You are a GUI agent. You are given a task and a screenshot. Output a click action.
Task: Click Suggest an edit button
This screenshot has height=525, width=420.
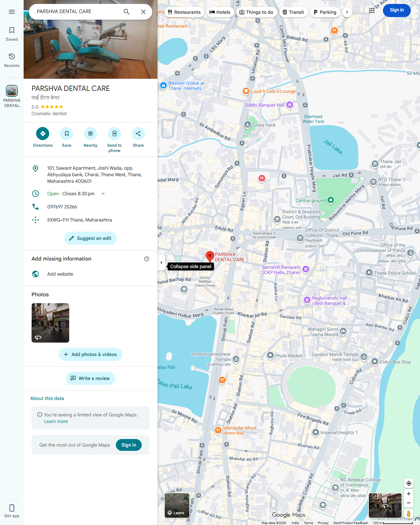pos(91,238)
